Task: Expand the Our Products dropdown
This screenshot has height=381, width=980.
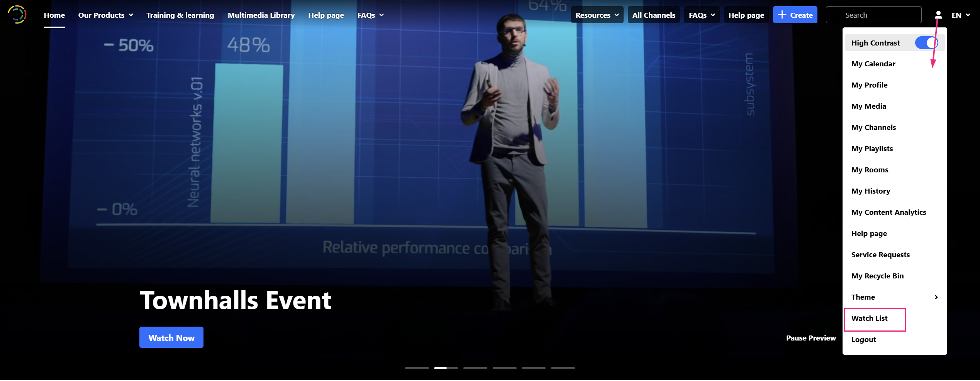Action: coord(105,15)
